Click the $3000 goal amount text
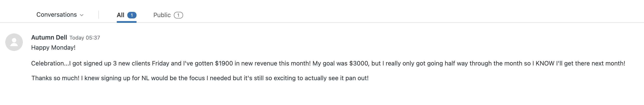Image resolution: width=644 pixels, height=105 pixels. [358, 63]
